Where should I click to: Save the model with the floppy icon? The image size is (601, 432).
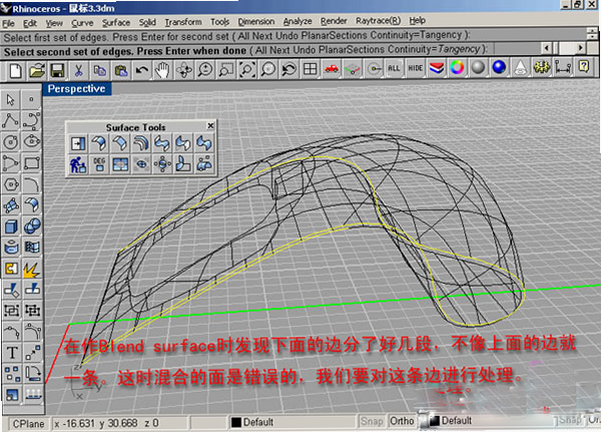point(57,71)
